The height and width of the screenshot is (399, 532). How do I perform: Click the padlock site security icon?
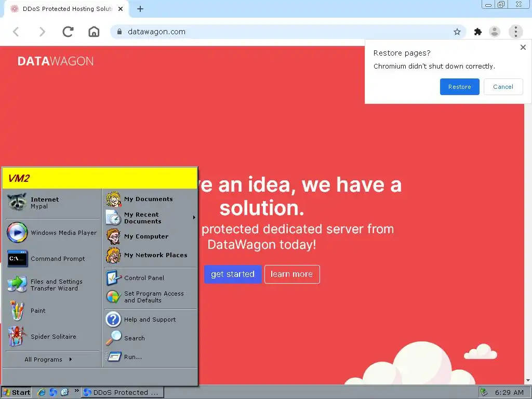[119, 32]
